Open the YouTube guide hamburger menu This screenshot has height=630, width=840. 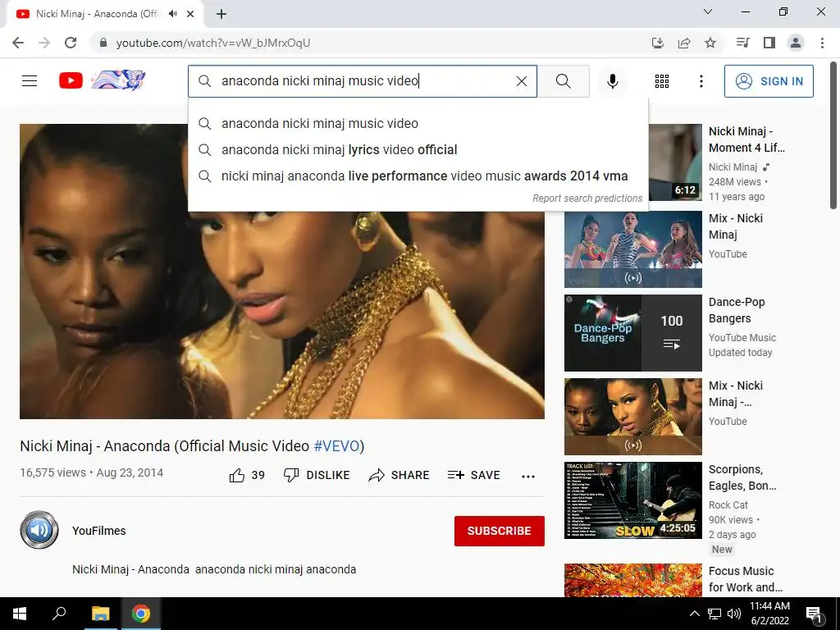click(30, 81)
